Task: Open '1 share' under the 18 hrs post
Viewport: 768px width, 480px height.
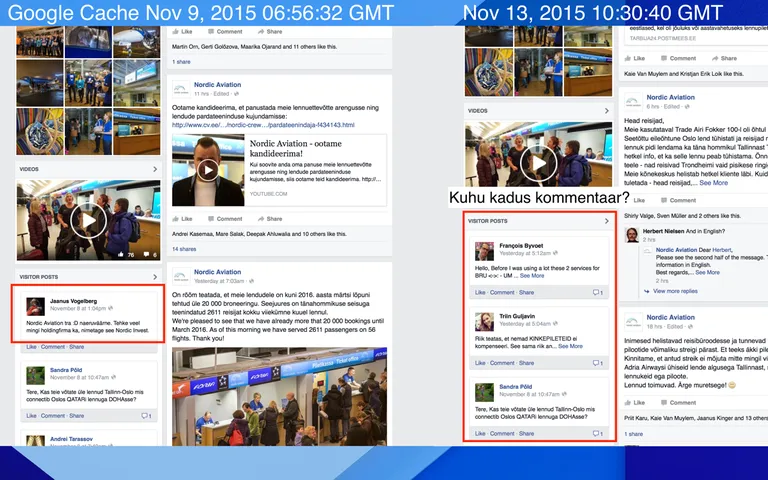Action: [x=634, y=434]
